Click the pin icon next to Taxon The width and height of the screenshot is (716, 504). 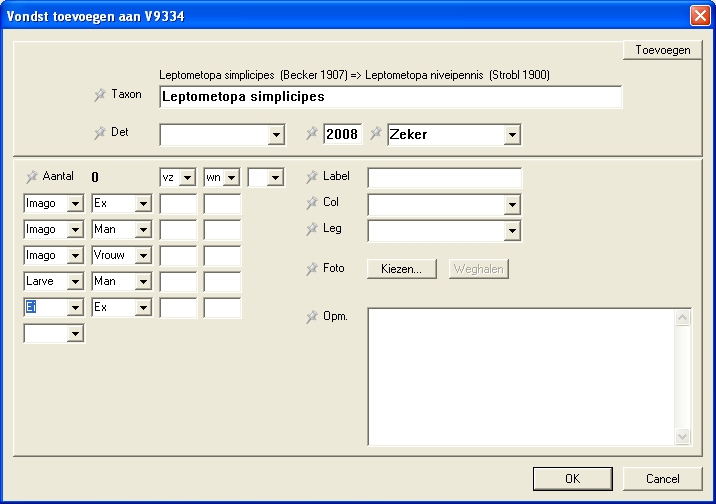point(99,95)
